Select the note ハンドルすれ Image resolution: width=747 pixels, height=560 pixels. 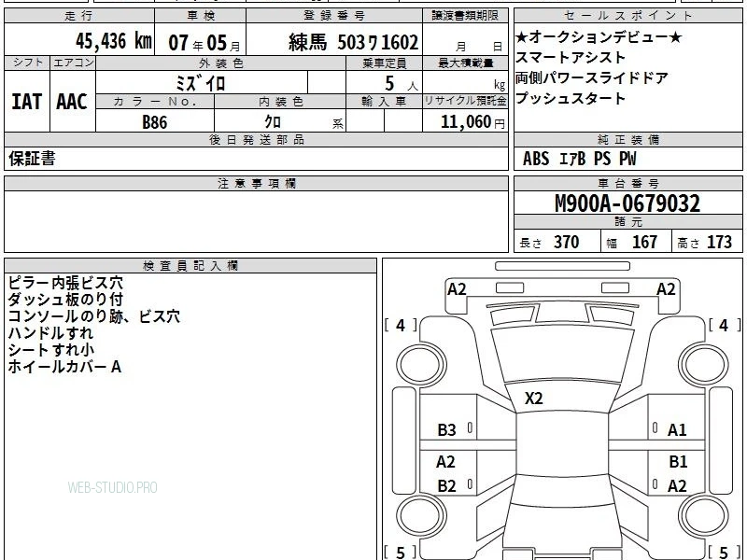pyautogui.click(x=50, y=333)
